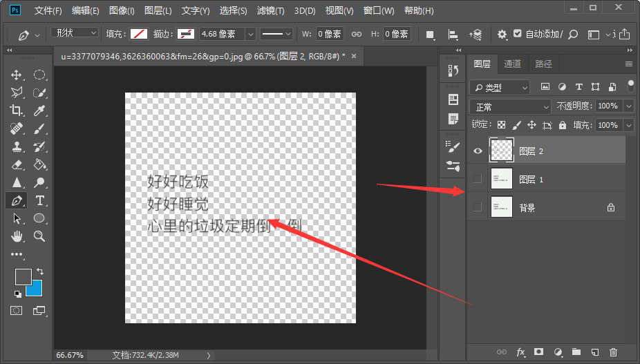Select the Horizontal Type tool

pyautogui.click(x=40, y=200)
